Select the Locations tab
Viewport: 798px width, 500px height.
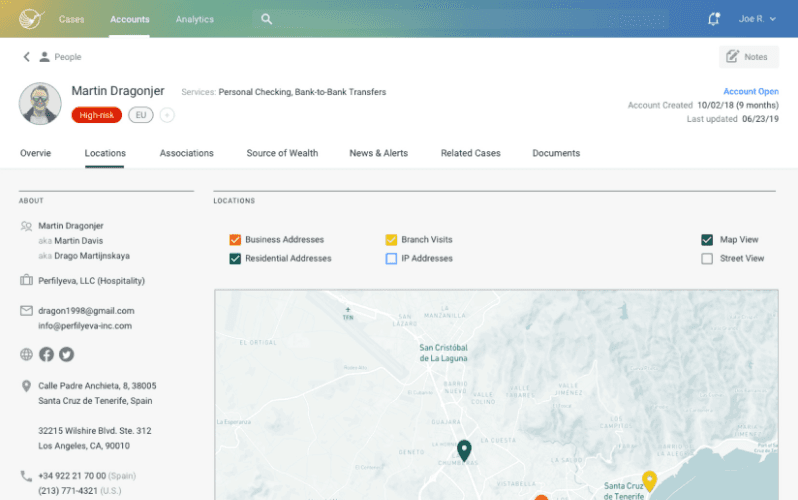tap(105, 153)
